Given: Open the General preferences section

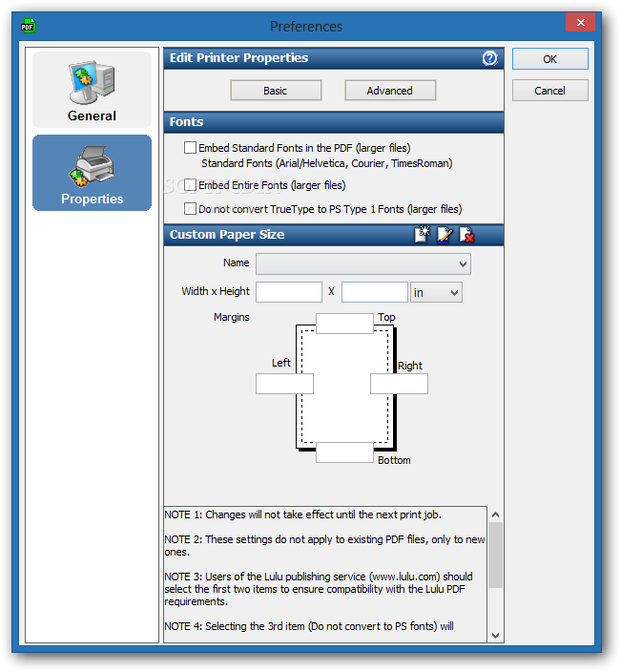Looking at the screenshot, I should point(92,89).
